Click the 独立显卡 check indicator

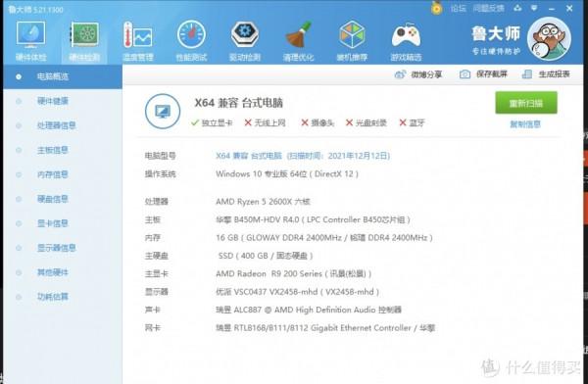tap(212, 122)
